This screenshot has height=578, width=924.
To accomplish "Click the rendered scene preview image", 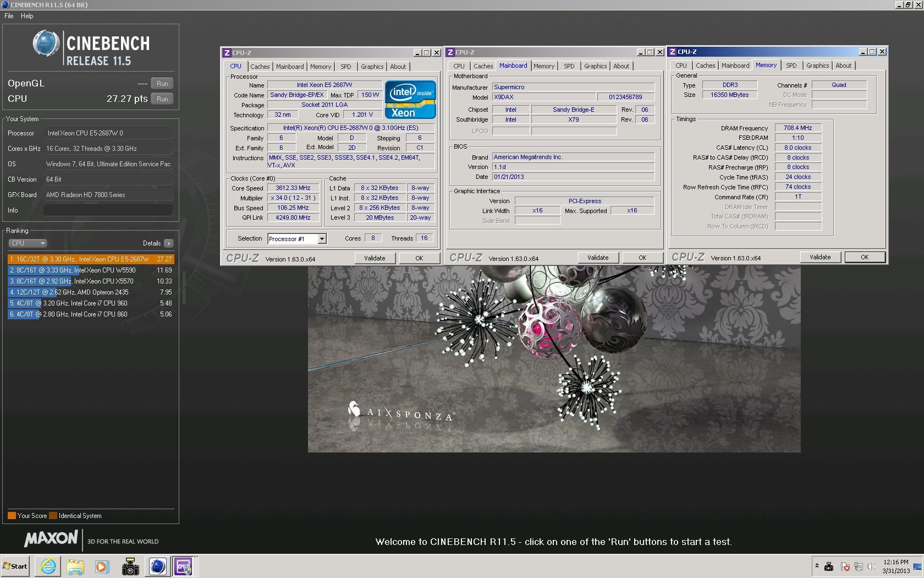I will tap(554, 358).
